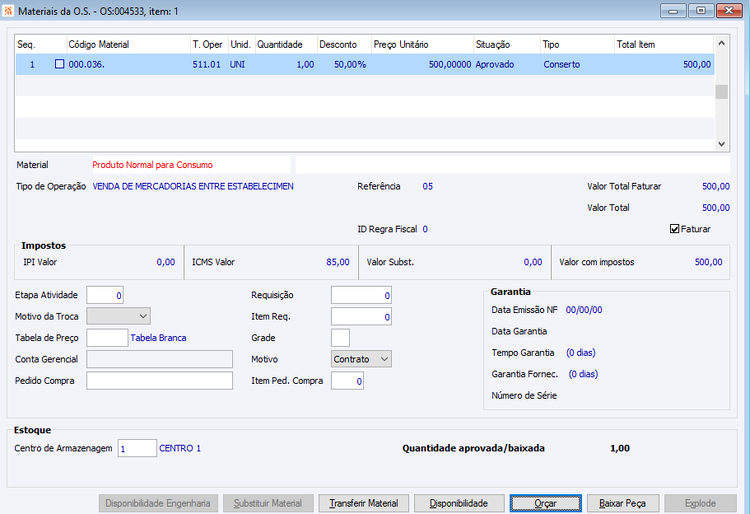Click the materials list scroll-down arrow
The height and width of the screenshot is (514, 750).
click(721, 144)
